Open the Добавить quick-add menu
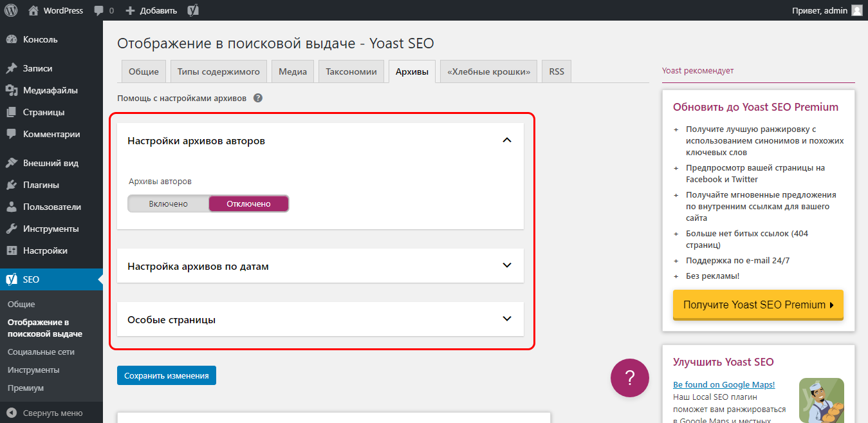The width and height of the screenshot is (868, 423). (151, 10)
